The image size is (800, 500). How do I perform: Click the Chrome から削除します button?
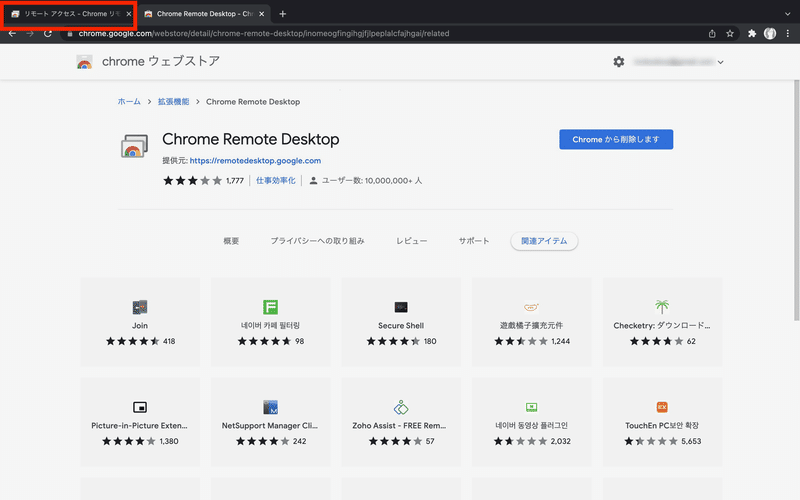pos(616,139)
